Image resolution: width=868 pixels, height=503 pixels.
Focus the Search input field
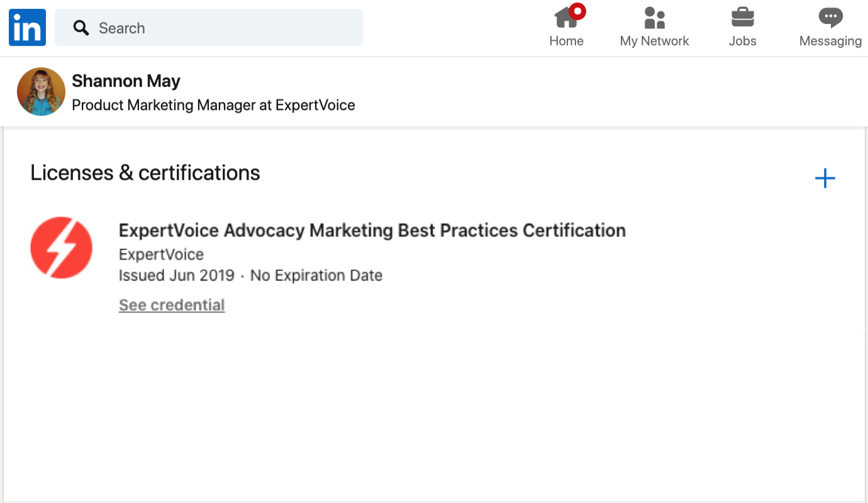pos(209,28)
